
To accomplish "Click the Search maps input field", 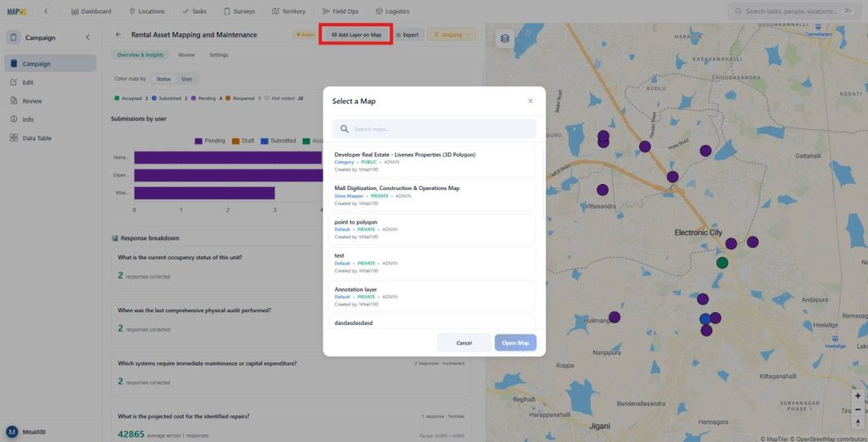I will (x=434, y=128).
